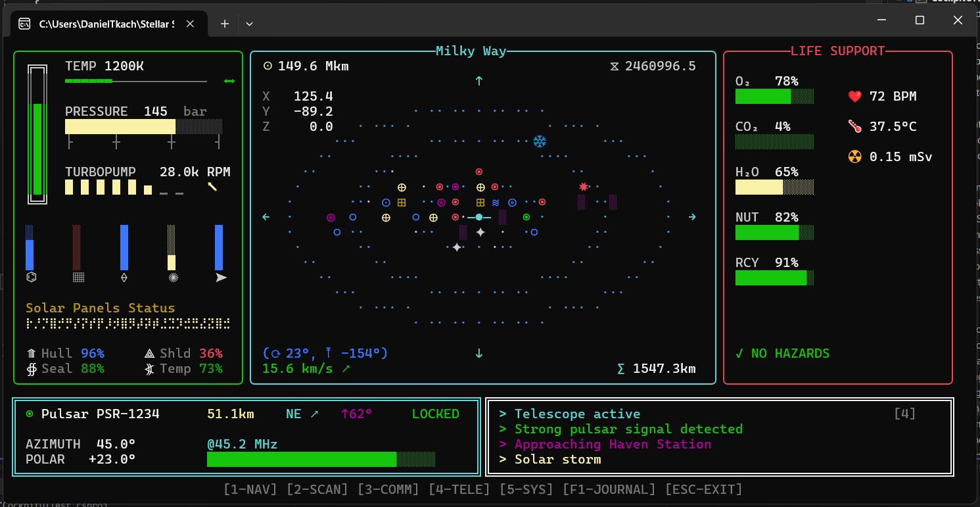Toggle the LOCKED tracking status
Image resolution: width=980 pixels, height=507 pixels.
pos(435,414)
